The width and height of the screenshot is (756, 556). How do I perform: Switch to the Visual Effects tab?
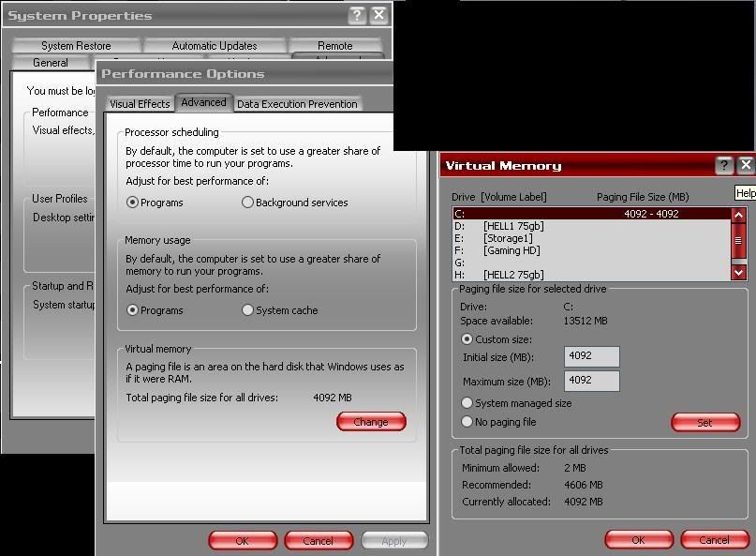point(140,104)
